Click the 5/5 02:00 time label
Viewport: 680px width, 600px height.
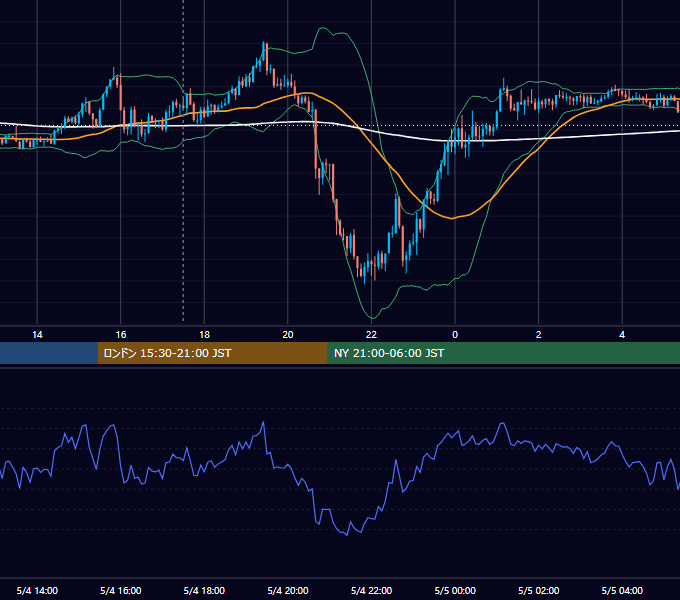pos(539,590)
